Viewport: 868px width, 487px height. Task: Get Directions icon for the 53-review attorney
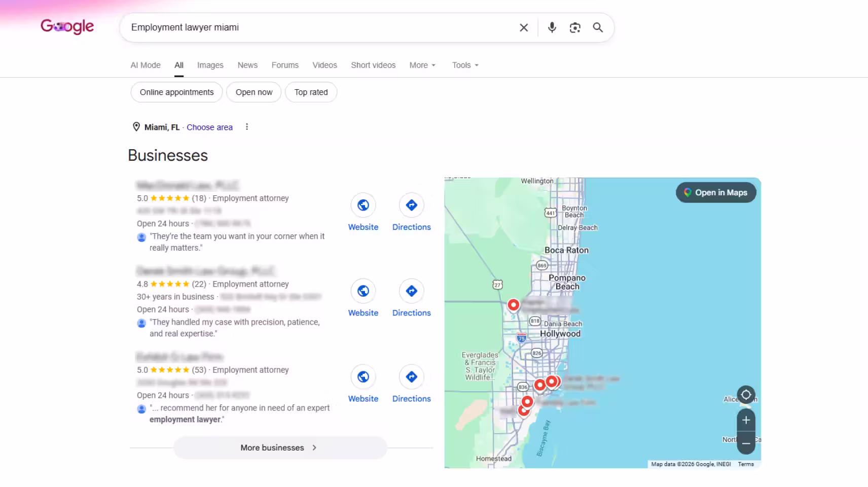pyautogui.click(x=412, y=377)
